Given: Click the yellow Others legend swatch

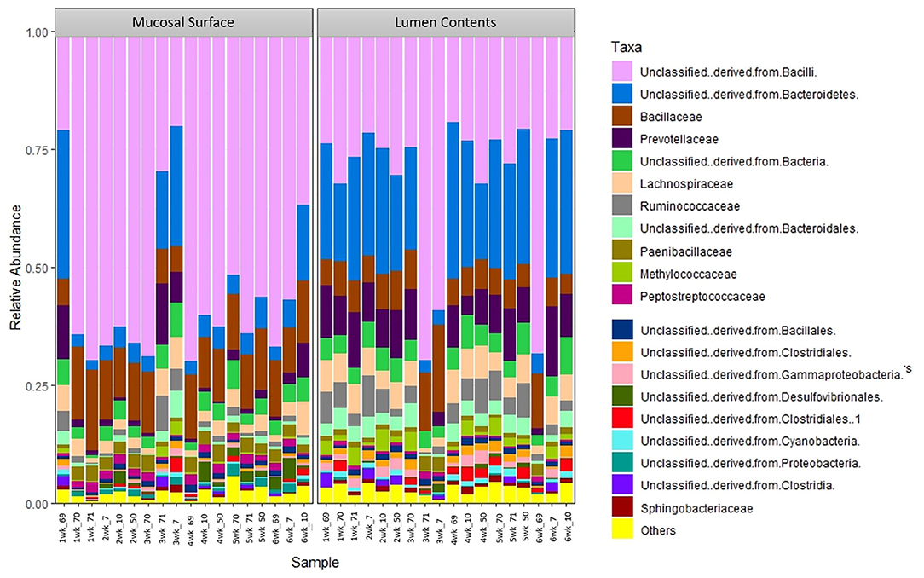Looking at the screenshot, I should (x=622, y=530).
